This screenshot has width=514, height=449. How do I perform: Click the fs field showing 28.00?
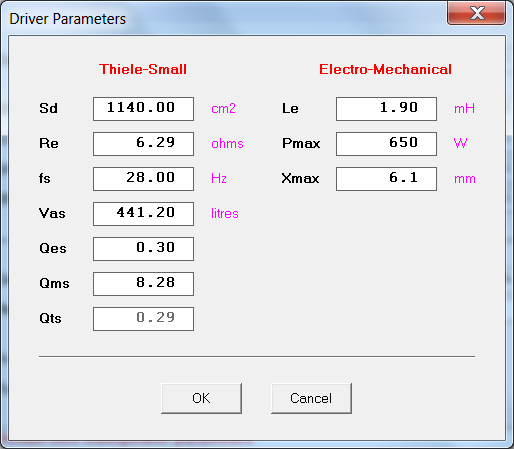point(143,179)
